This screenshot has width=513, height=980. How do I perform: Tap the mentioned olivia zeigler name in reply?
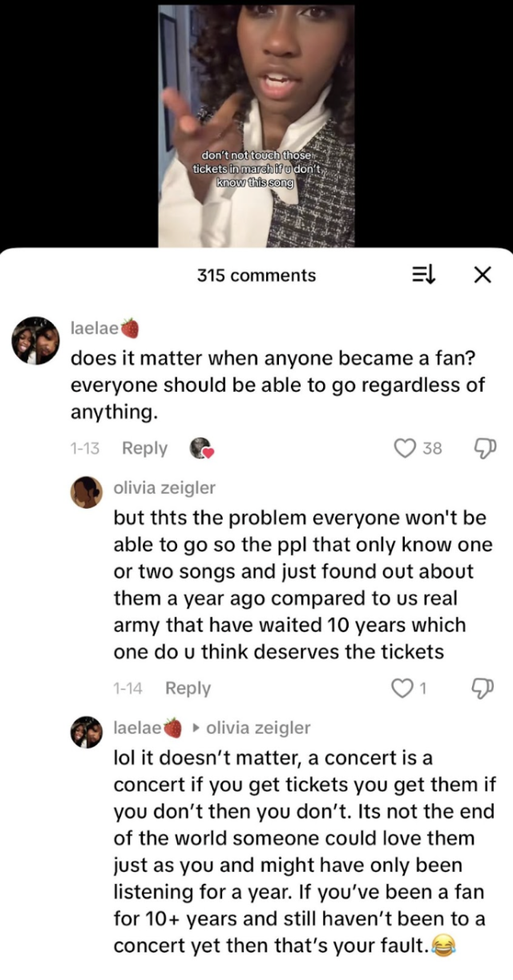tap(258, 728)
